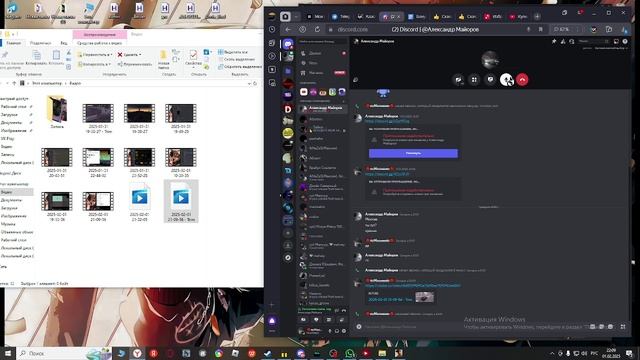Open browser tab list dropdown arrow

tap(296, 17)
